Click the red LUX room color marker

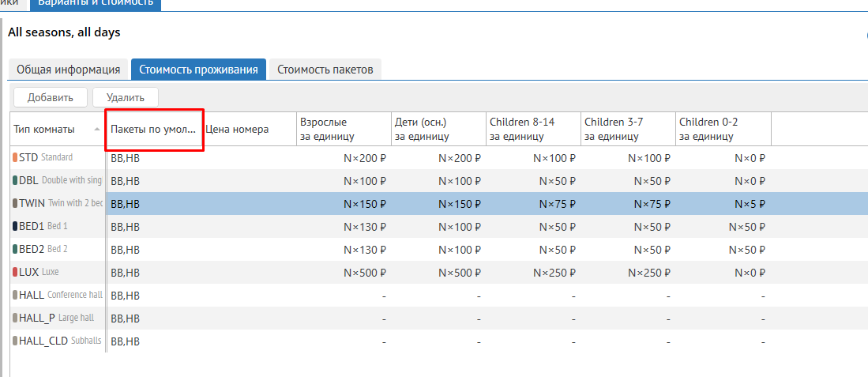click(x=15, y=272)
